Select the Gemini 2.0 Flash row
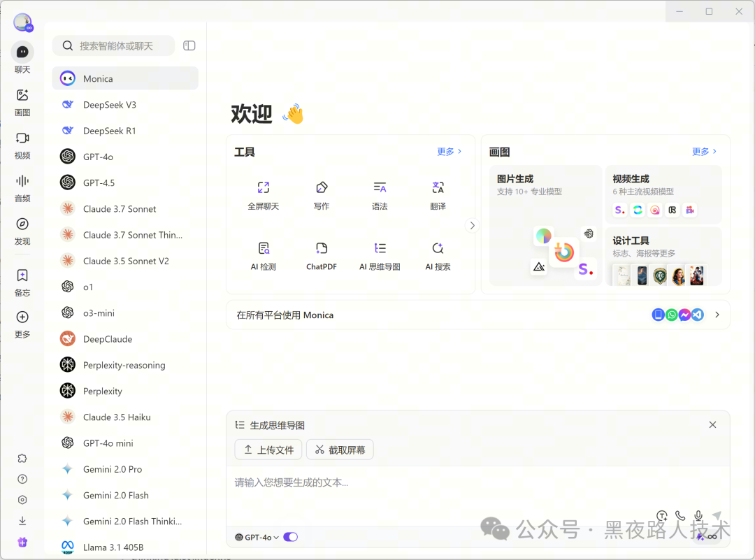 [125, 494]
